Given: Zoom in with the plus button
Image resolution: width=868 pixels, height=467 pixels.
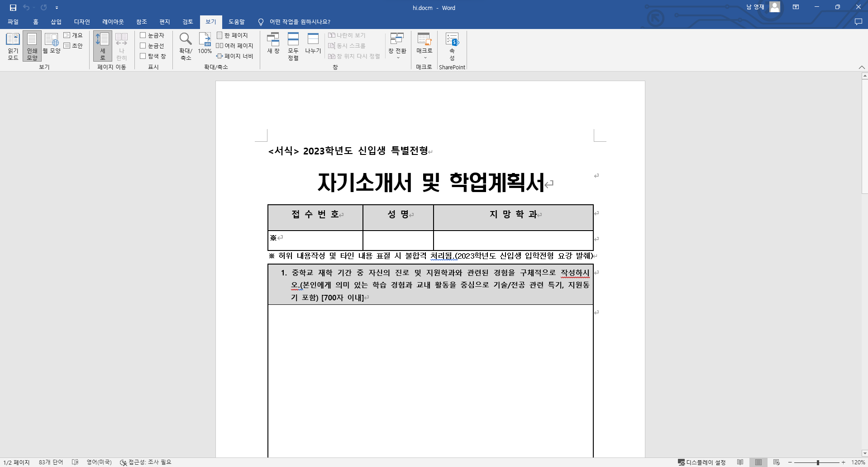Looking at the screenshot, I should pos(844,462).
